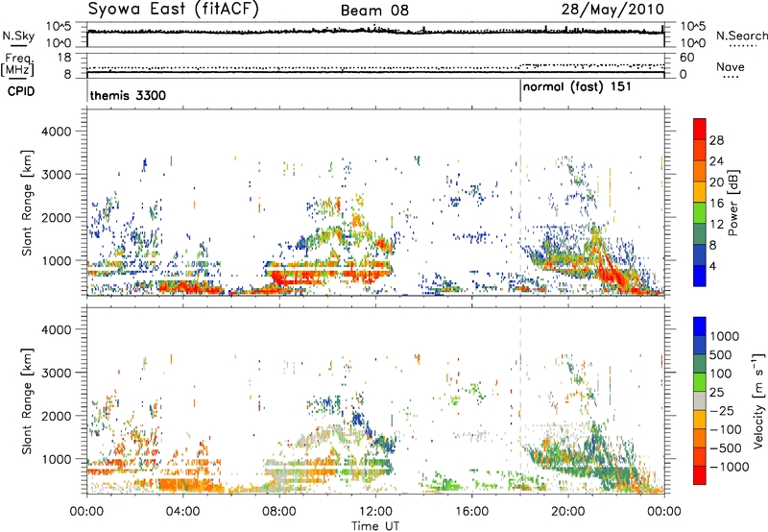Click the '18' frequency axis value

pyautogui.click(x=64, y=58)
